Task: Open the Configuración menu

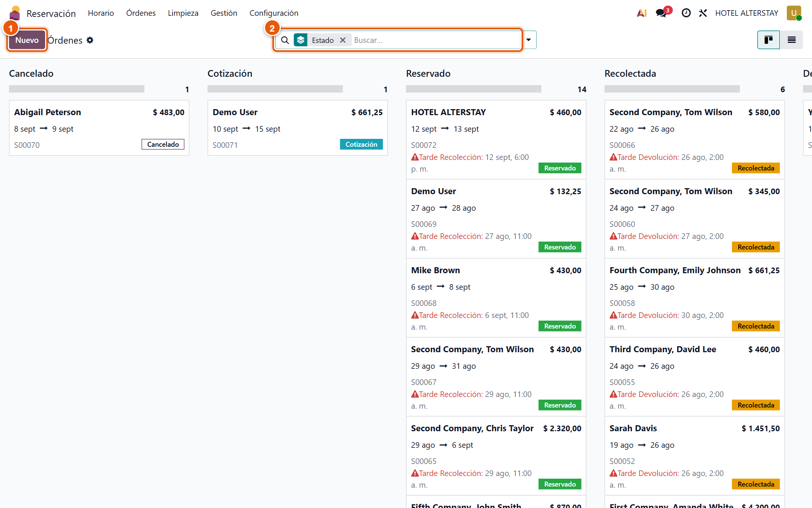Action: pyautogui.click(x=274, y=13)
